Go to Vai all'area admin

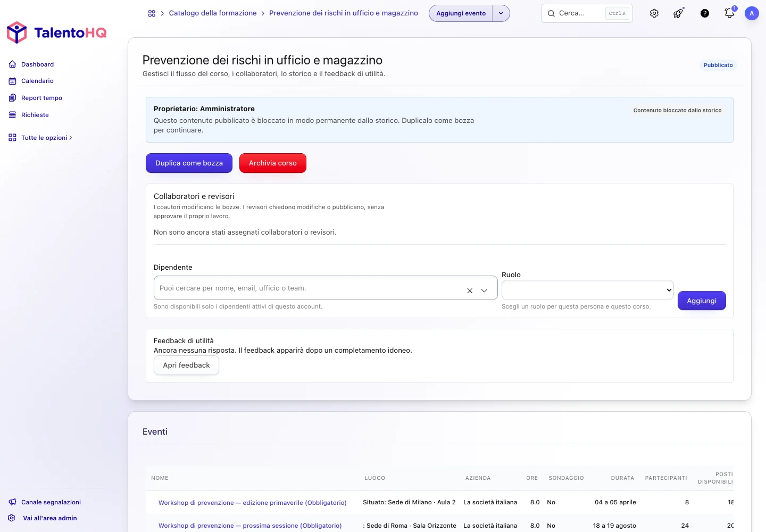pos(50,518)
